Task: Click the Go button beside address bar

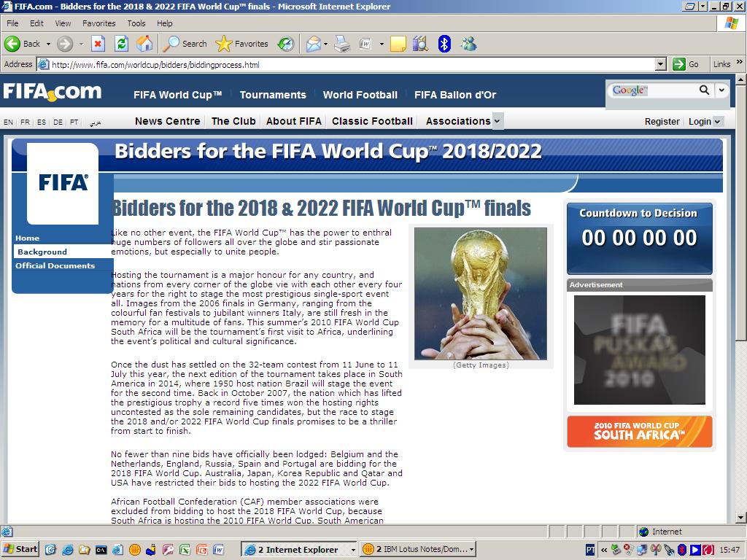Action: tap(686, 64)
